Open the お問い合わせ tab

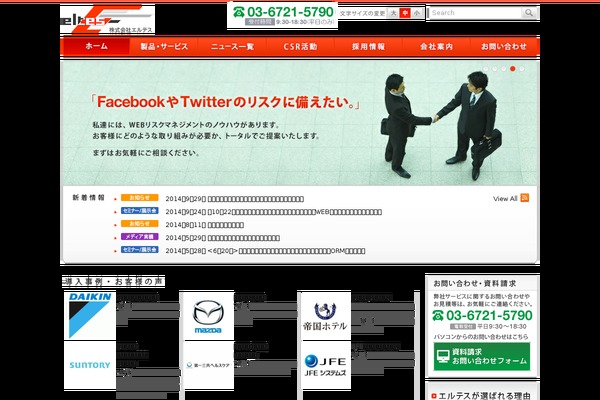(x=504, y=46)
